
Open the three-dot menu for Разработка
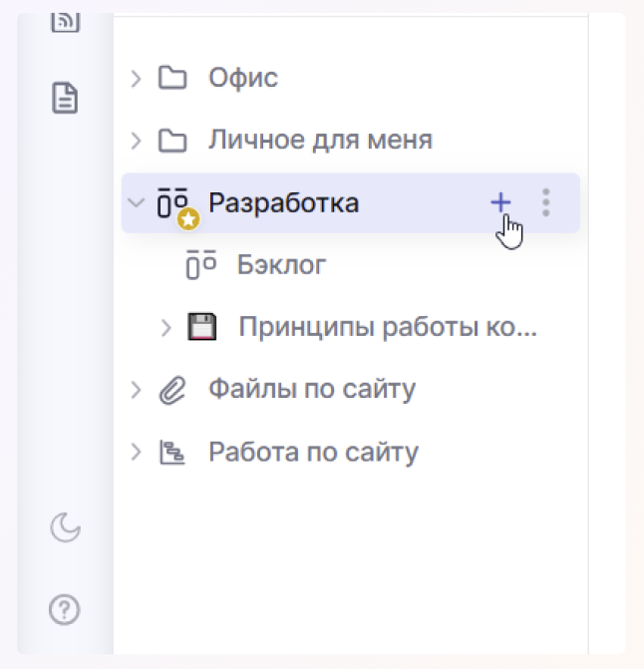click(x=545, y=202)
